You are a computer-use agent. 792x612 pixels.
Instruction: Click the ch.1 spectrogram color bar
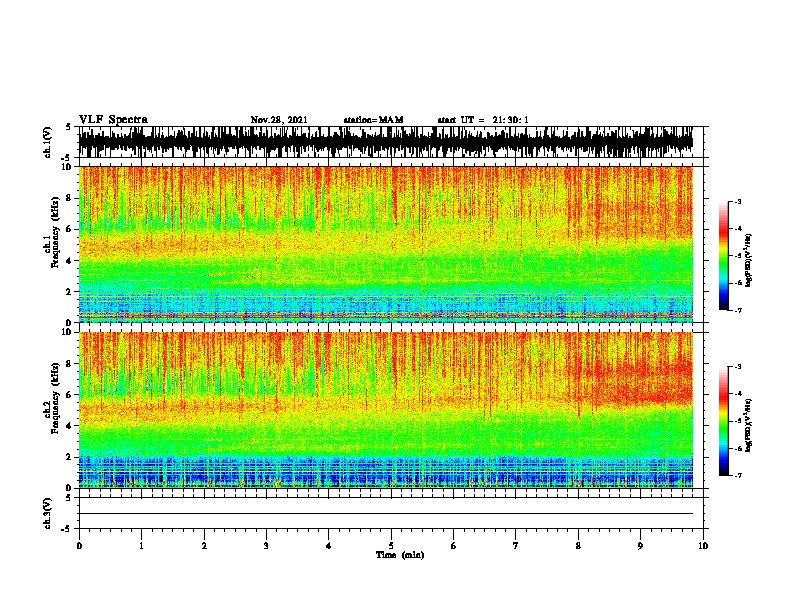(x=723, y=256)
